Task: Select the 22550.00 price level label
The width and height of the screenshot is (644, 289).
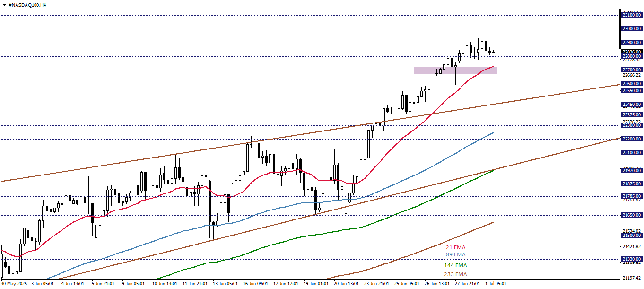Action: (x=631, y=90)
